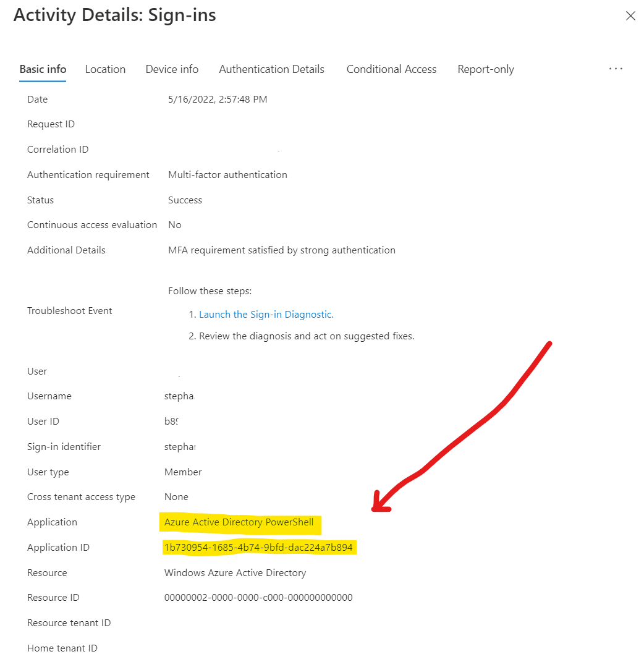Image resolution: width=644 pixels, height=662 pixels.
Task: View the Authentication Details tab
Action: (x=271, y=69)
